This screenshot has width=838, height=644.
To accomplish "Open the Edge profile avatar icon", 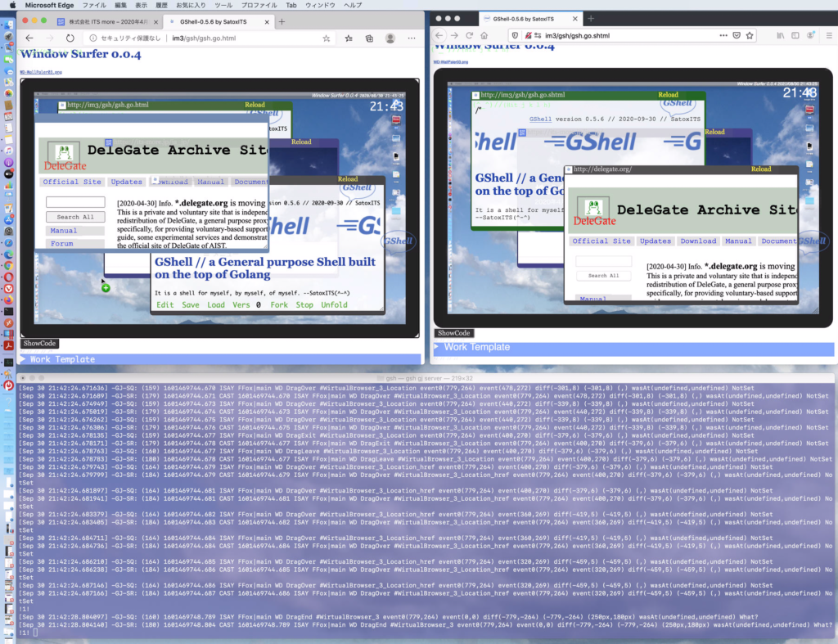I will tap(390, 38).
